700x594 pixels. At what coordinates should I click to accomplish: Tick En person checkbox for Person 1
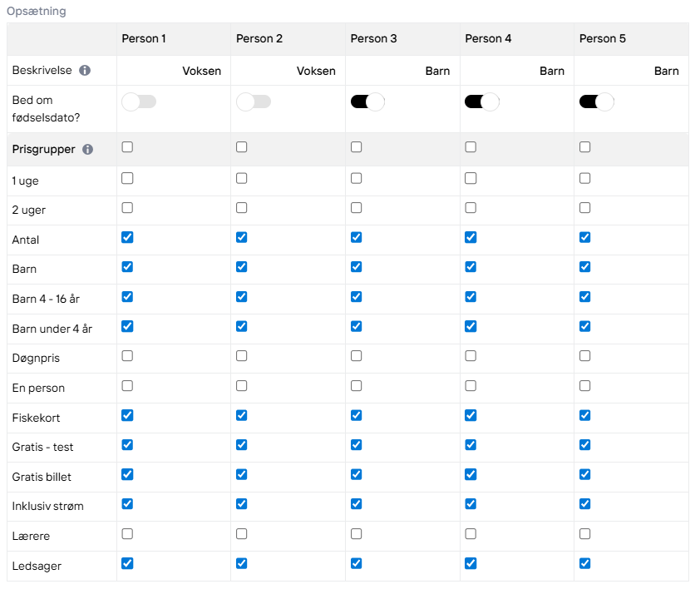pyautogui.click(x=127, y=385)
